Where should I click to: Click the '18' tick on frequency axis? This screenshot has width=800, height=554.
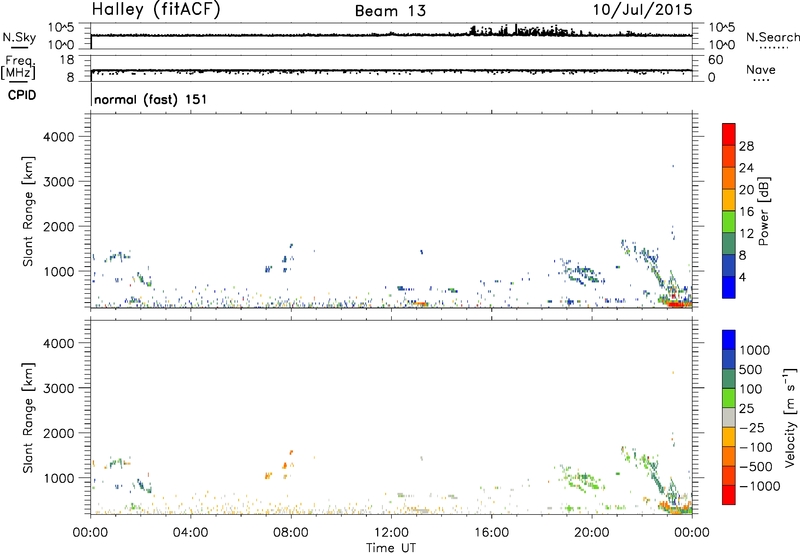[x=67, y=60]
